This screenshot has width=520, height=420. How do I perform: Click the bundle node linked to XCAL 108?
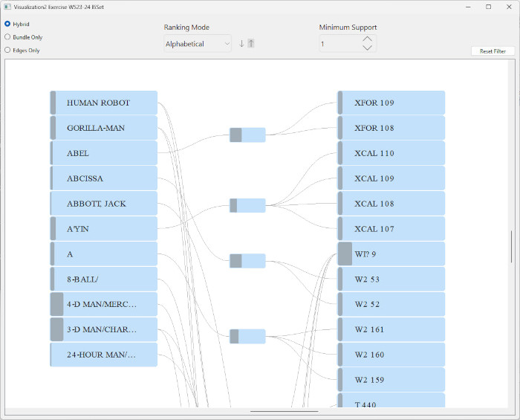(247, 206)
